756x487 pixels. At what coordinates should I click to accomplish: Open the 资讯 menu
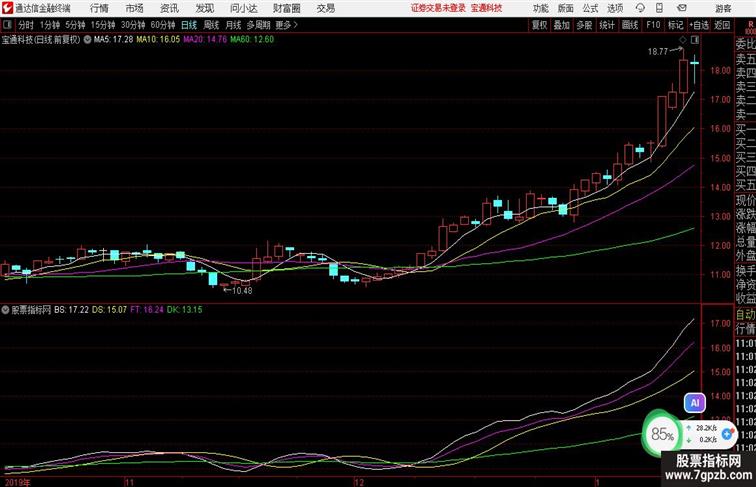click(169, 8)
